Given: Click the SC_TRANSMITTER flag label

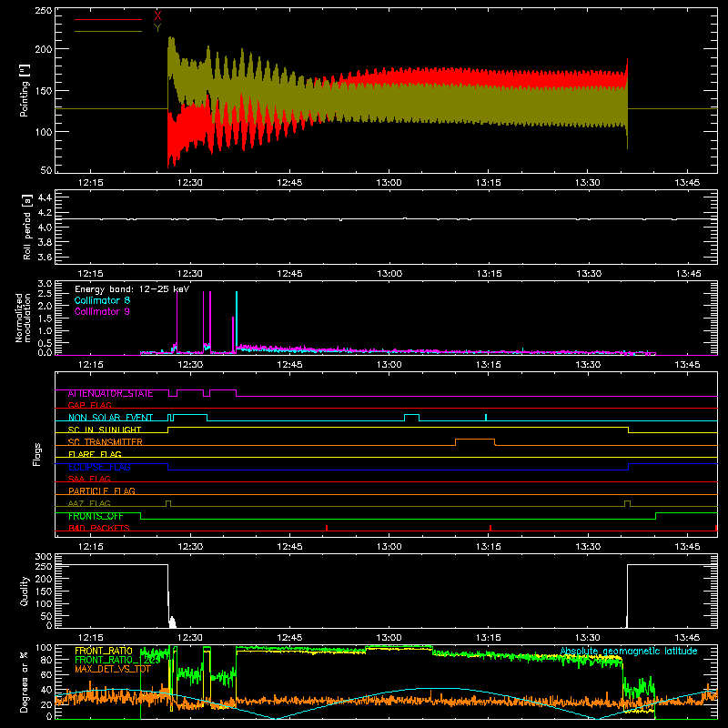Looking at the screenshot, I should click(x=105, y=442).
